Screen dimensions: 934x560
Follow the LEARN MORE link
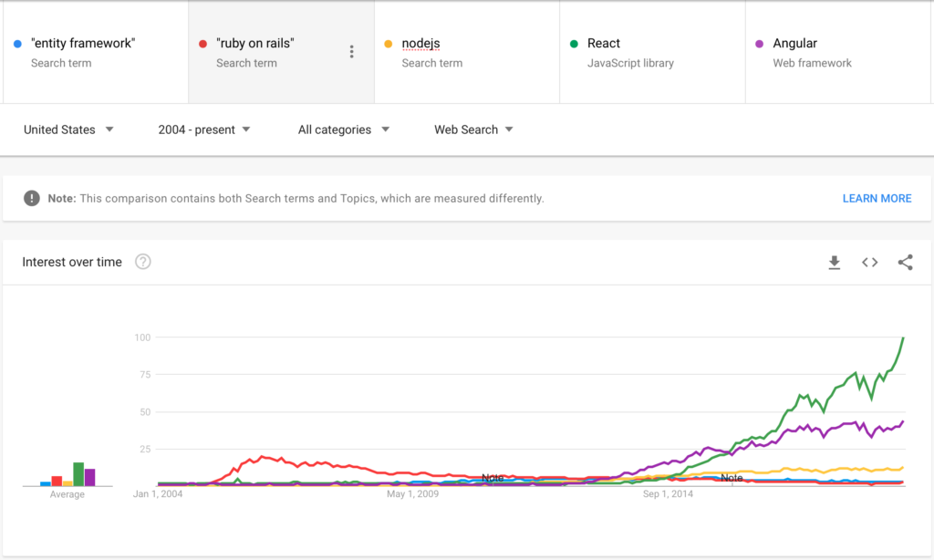[877, 199]
